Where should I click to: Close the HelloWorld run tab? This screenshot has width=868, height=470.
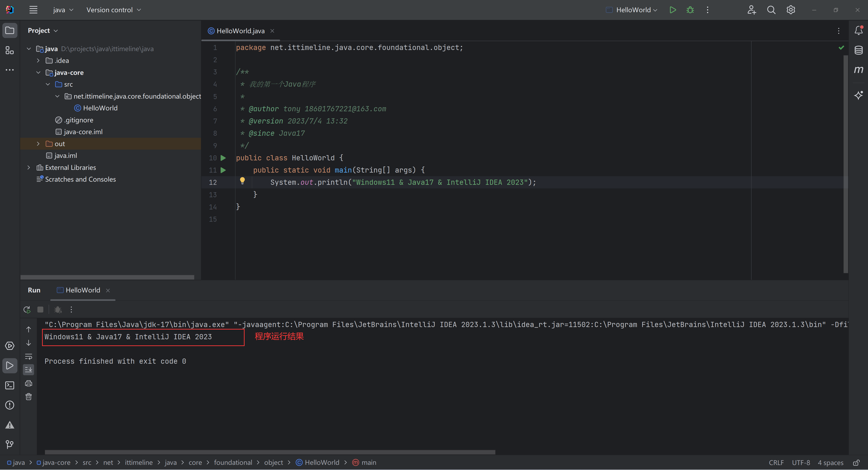click(x=108, y=290)
